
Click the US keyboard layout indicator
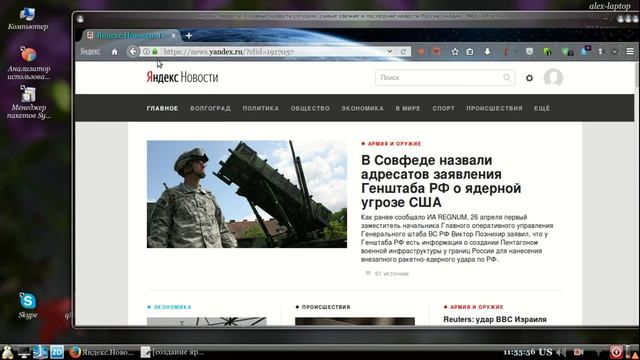(545, 352)
